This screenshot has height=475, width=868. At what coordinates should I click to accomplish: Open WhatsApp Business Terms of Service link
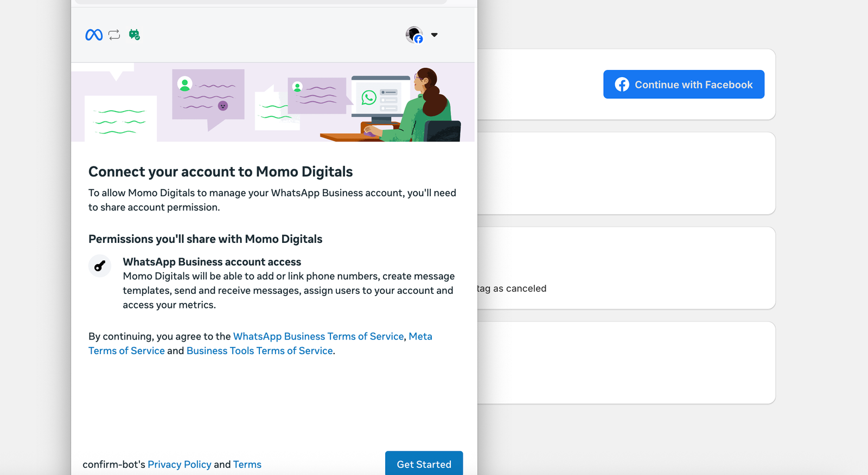(318, 336)
